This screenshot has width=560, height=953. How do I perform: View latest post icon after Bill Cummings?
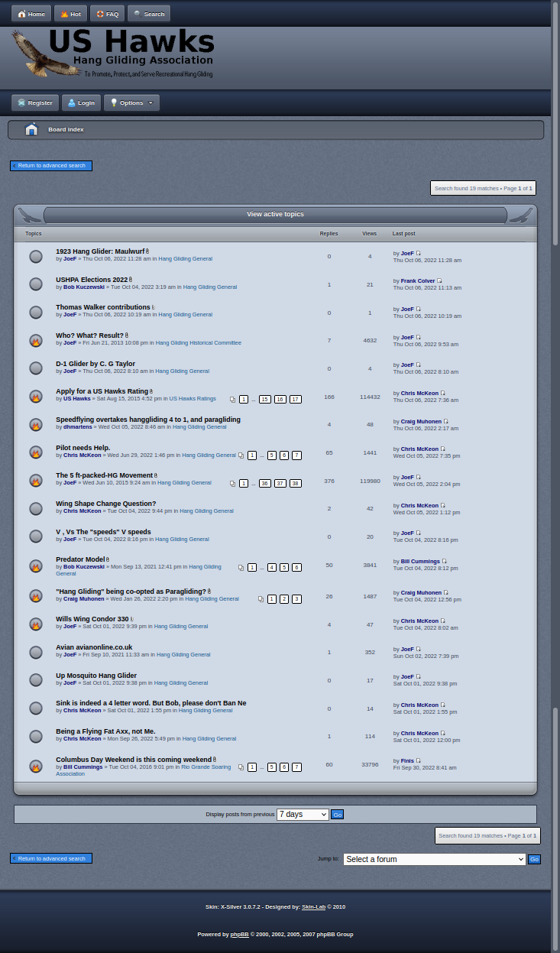pyautogui.click(x=444, y=561)
